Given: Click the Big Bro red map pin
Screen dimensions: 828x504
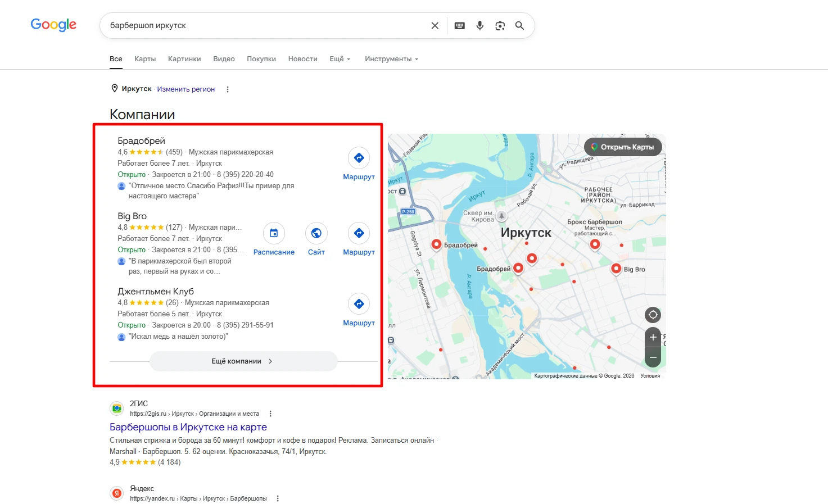Looking at the screenshot, I should (x=616, y=269).
